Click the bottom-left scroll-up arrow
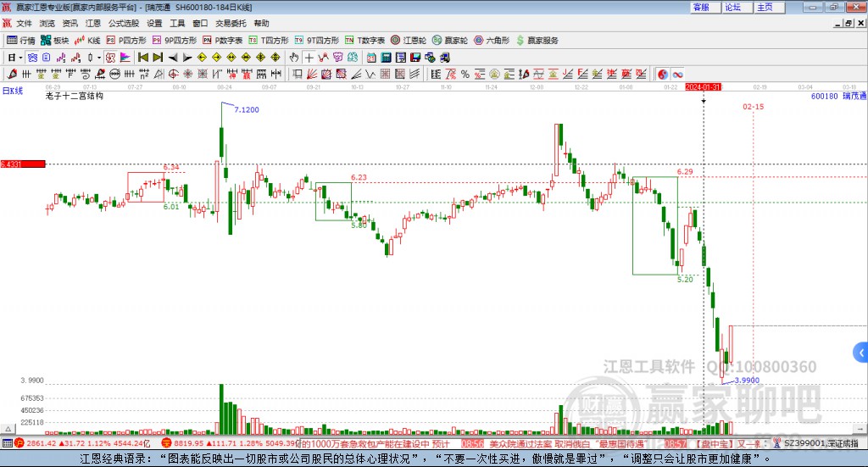This screenshot has height=467, width=868. (8, 429)
